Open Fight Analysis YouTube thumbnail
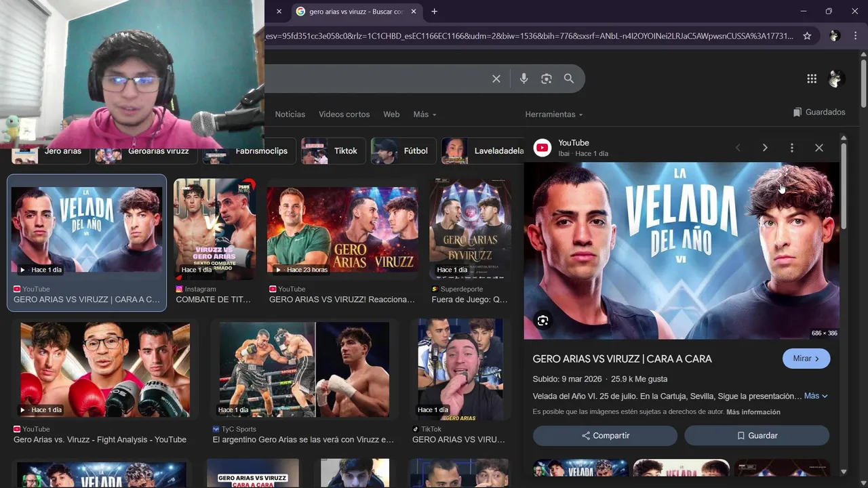 105,369
